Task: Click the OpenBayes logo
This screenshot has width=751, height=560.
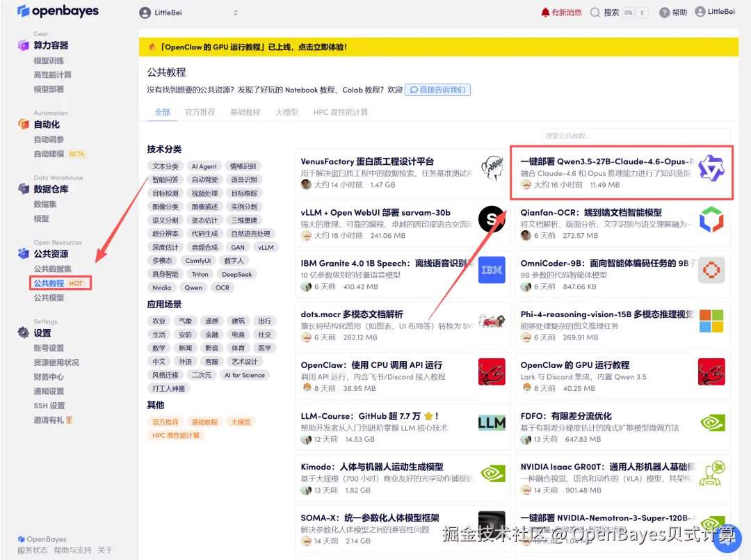Action: click(x=58, y=11)
